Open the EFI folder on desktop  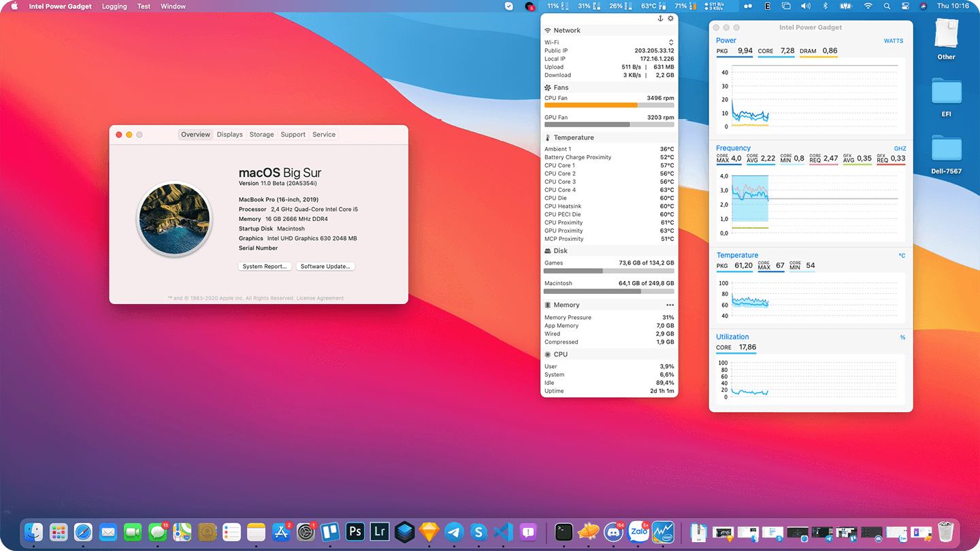[946, 98]
